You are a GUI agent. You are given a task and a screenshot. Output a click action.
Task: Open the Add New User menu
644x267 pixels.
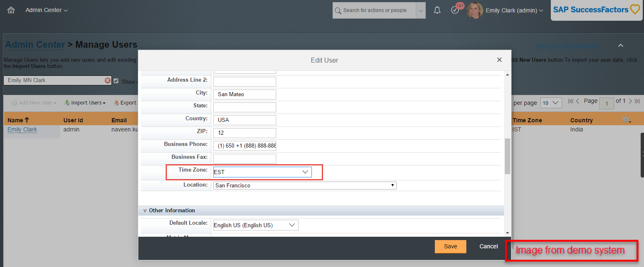pos(34,103)
